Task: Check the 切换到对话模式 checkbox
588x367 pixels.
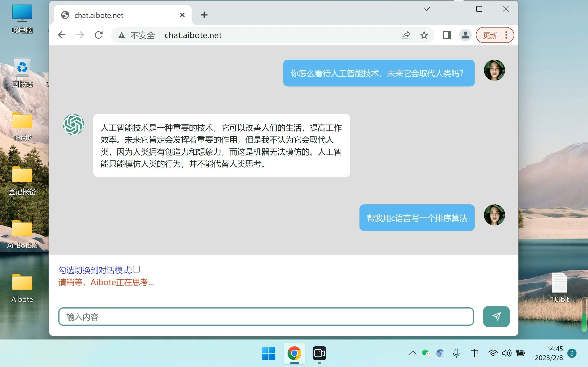Action: tap(137, 269)
